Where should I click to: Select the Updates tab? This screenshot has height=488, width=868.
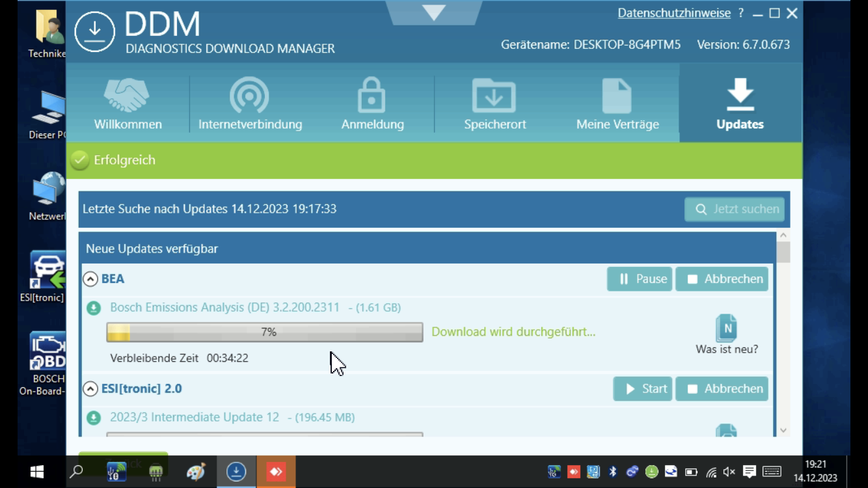(x=740, y=103)
